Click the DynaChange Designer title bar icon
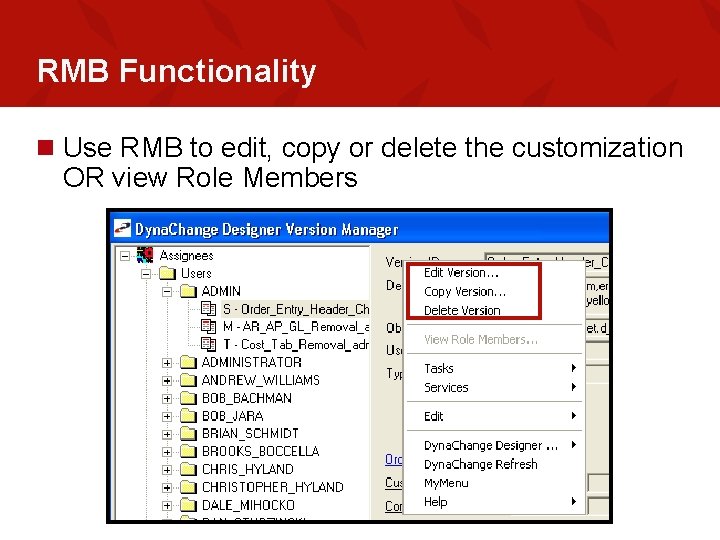720x540 pixels. 123,228
